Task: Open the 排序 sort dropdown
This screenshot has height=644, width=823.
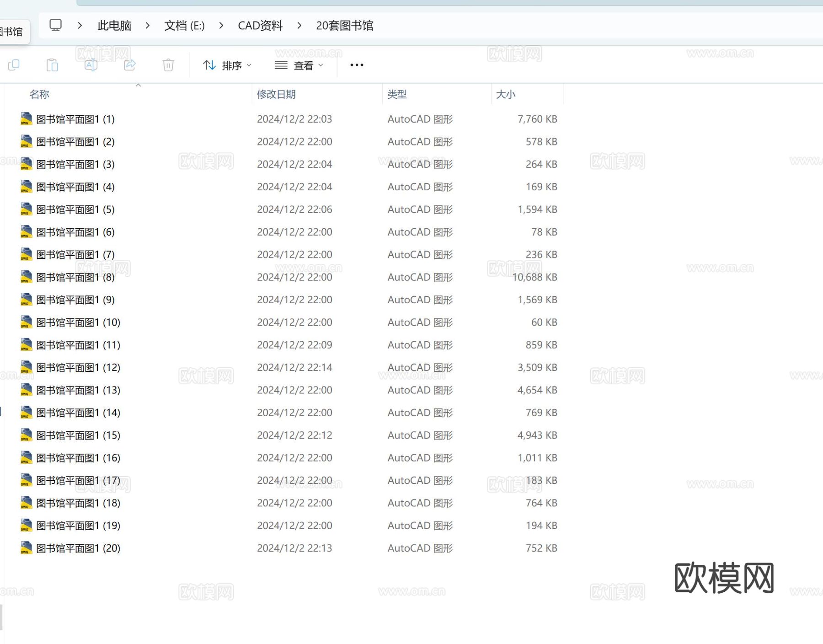Action: pyautogui.click(x=227, y=65)
